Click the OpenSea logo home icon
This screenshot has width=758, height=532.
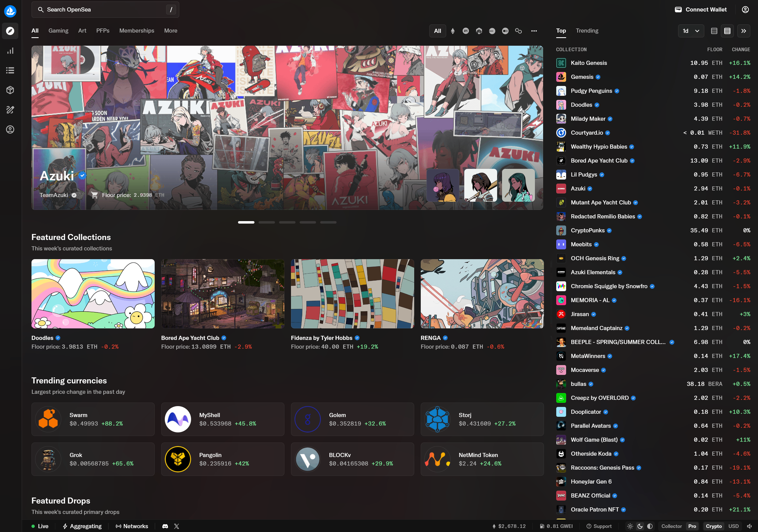(10, 11)
